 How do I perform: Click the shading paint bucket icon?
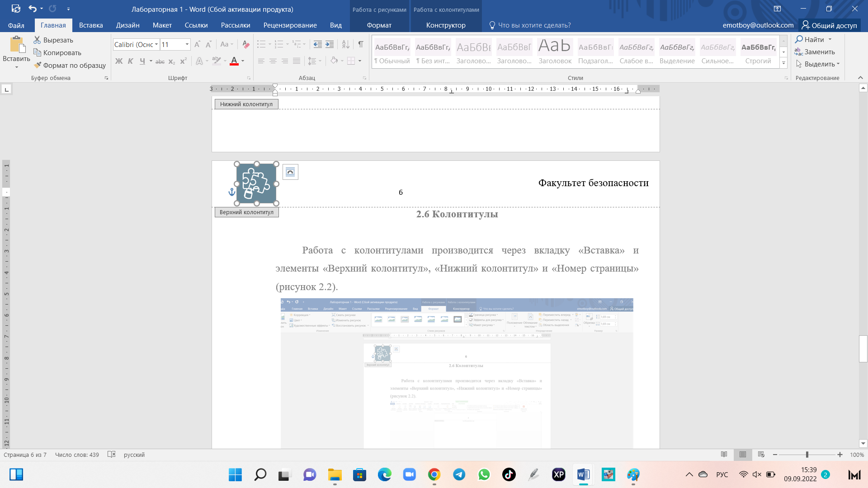pyautogui.click(x=334, y=61)
